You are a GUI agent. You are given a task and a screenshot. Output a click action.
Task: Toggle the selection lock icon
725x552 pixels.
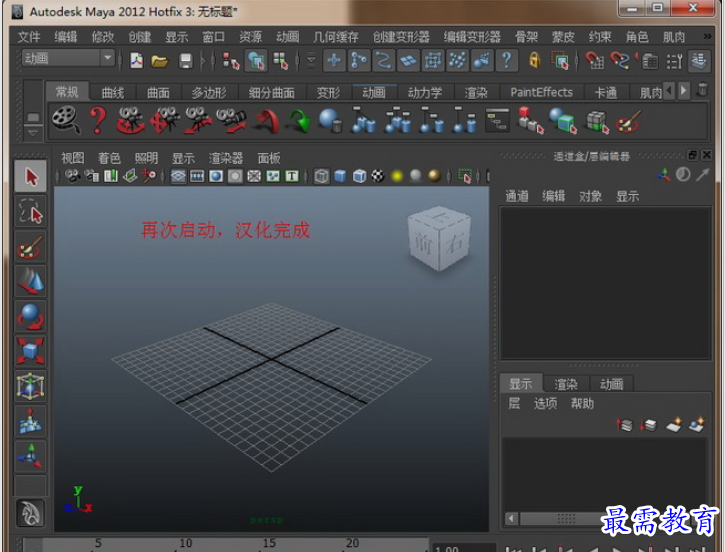pos(534,61)
